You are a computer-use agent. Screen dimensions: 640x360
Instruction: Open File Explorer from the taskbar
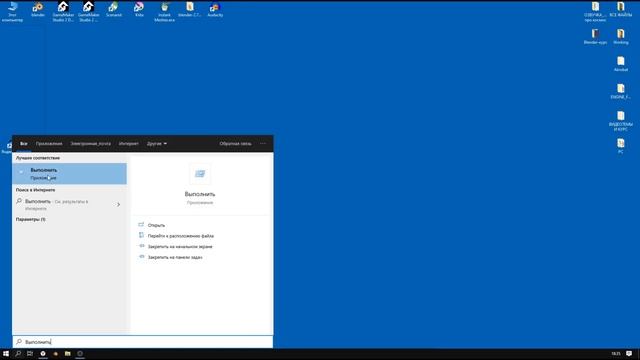pos(68,353)
